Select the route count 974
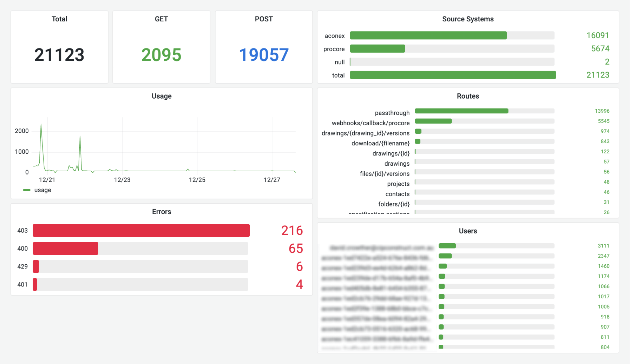This screenshot has width=630, height=364. 605,131
